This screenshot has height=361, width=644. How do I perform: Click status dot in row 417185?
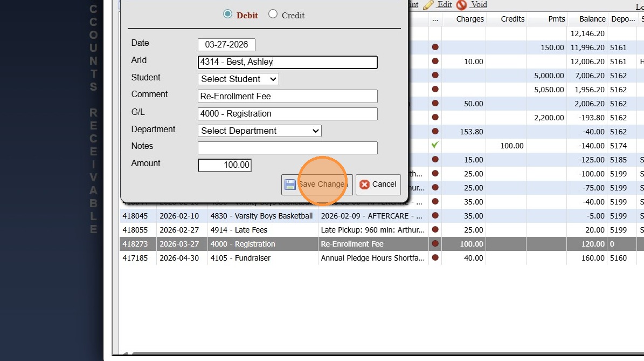point(435,258)
